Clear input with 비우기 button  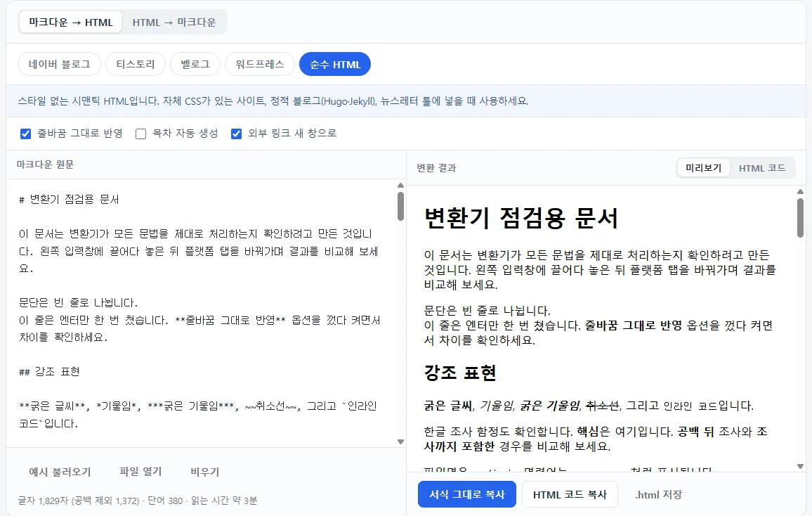205,472
